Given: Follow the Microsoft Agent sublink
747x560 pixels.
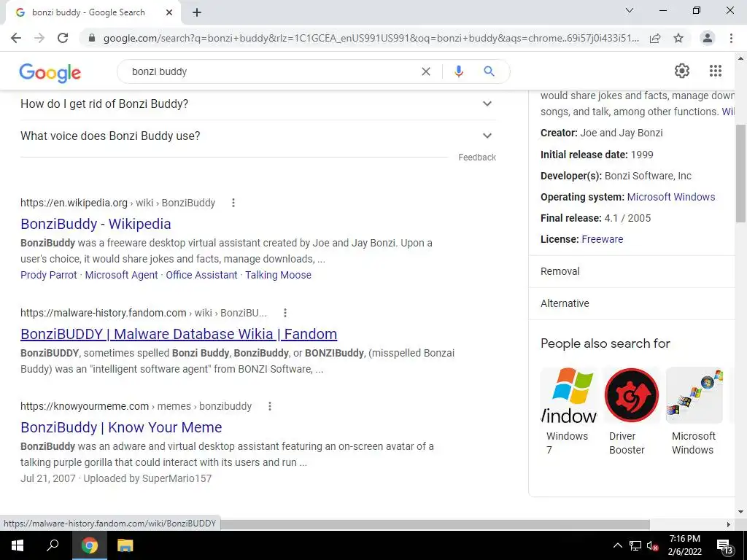Looking at the screenshot, I should coord(121,275).
